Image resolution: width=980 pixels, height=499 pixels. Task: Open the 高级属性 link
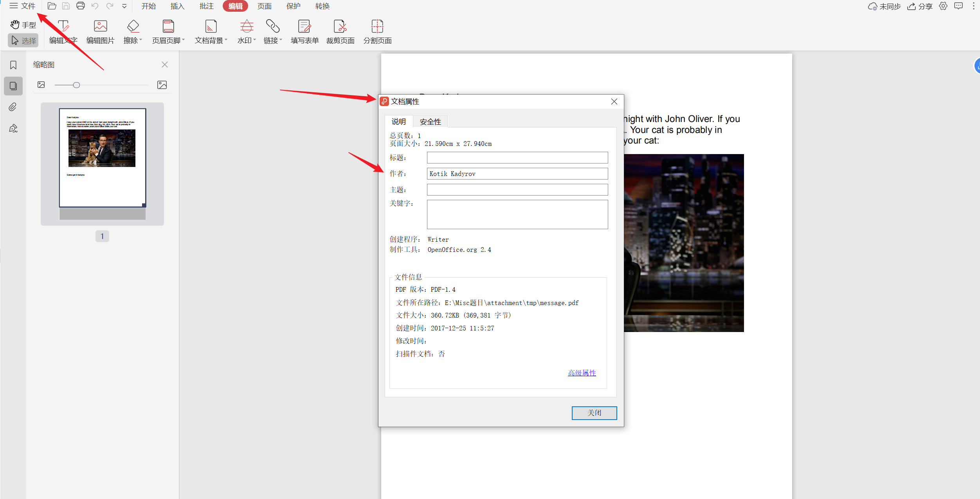(x=582, y=373)
